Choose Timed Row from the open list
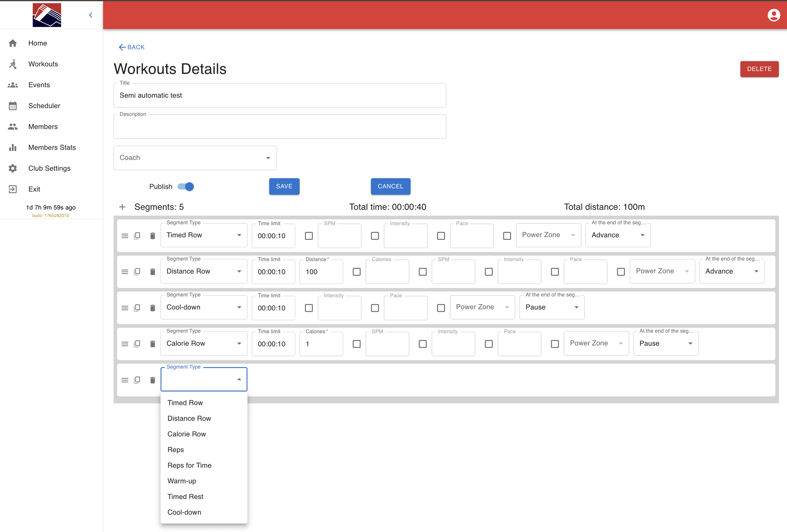This screenshot has width=787, height=532. (x=204, y=403)
